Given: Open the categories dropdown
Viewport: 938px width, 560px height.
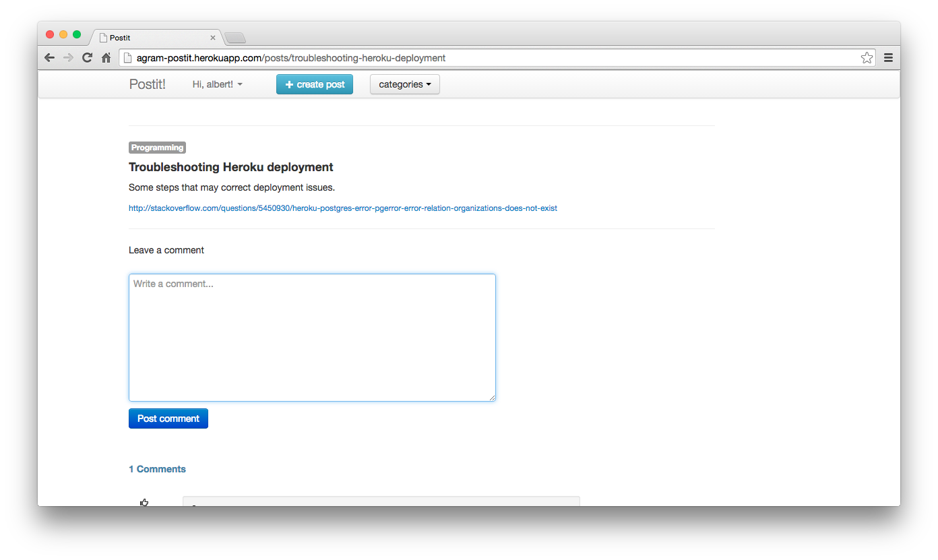Looking at the screenshot, I should coord(404,84).
